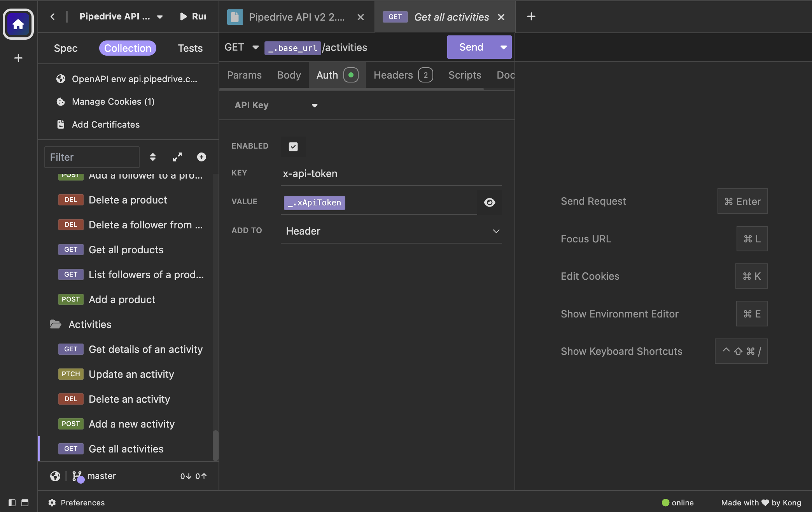The width and height of the screenshot is (812, 512).
Task: Click the home icon in the sidebar
Action: pyautogui.click(x=18, y=24)
